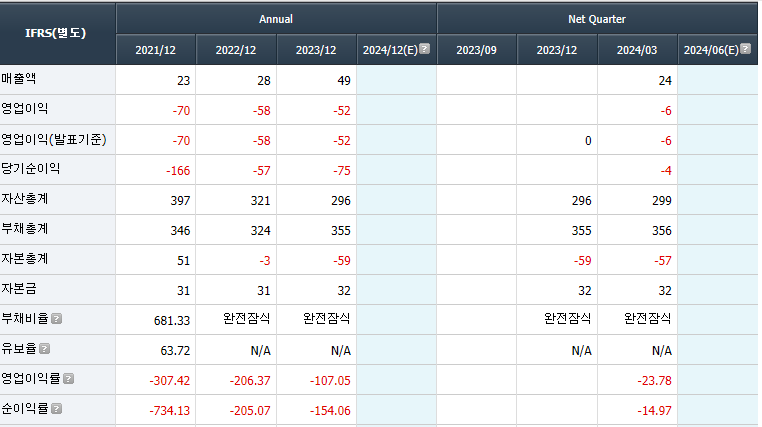The width and height of the screenshot is (762, 427).
Task: Click 영업이익률 value -107.05
Action: click(x=330, y=381)
